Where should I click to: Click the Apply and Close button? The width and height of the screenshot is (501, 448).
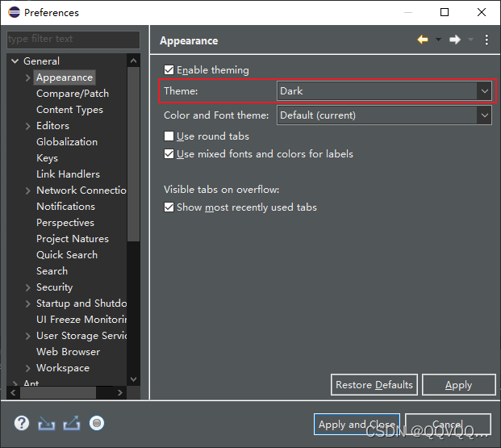point(357,425)
